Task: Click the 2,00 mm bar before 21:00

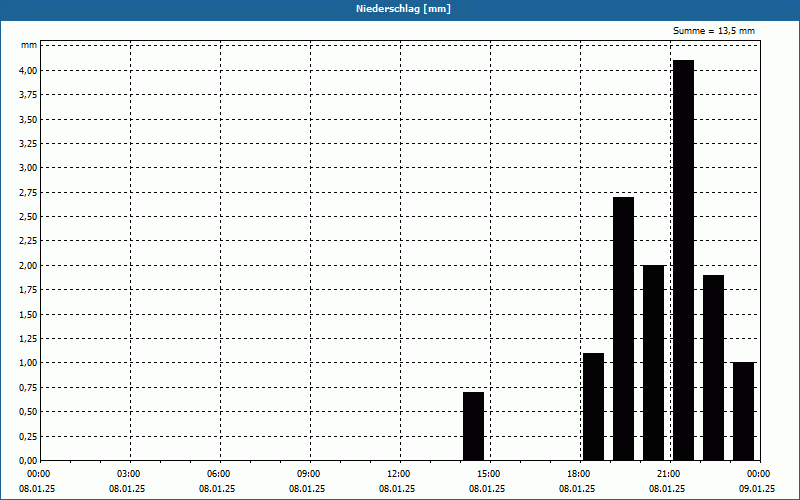Action: pos(654,363)
